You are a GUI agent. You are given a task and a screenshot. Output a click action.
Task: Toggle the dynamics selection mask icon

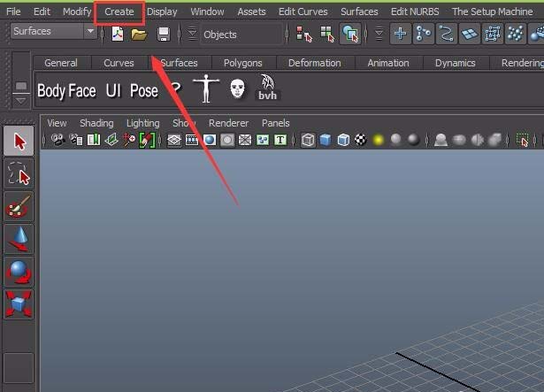click(x=515, y=34)
